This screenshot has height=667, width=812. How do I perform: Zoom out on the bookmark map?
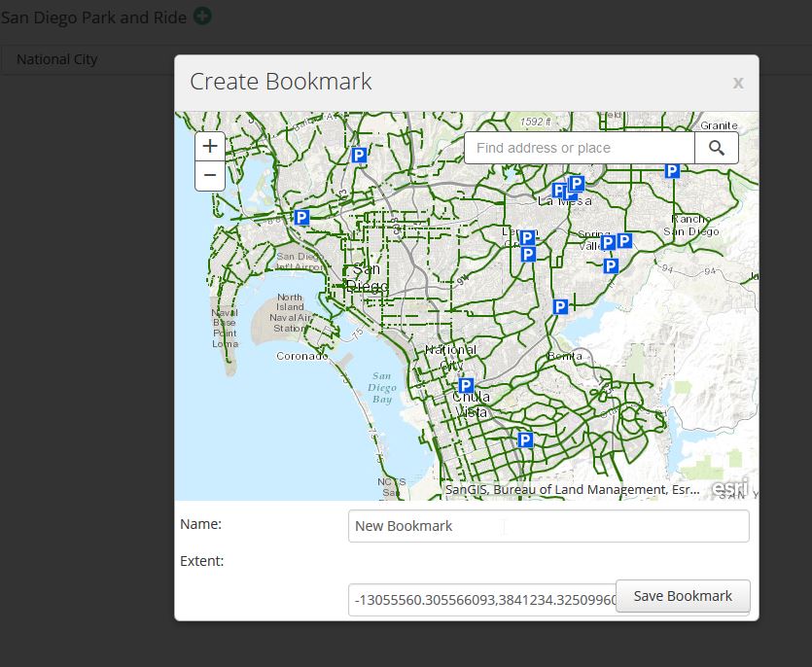coord(210,176)
